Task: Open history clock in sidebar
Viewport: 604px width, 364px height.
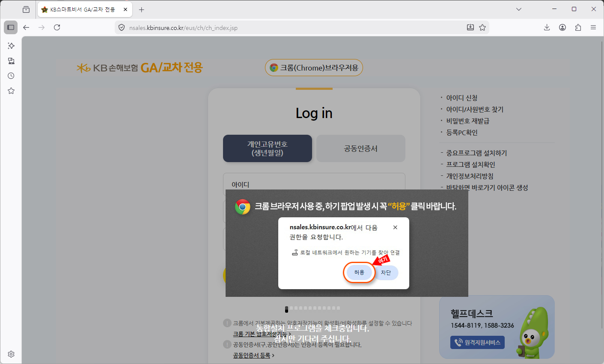Action: tap(11, 76)
